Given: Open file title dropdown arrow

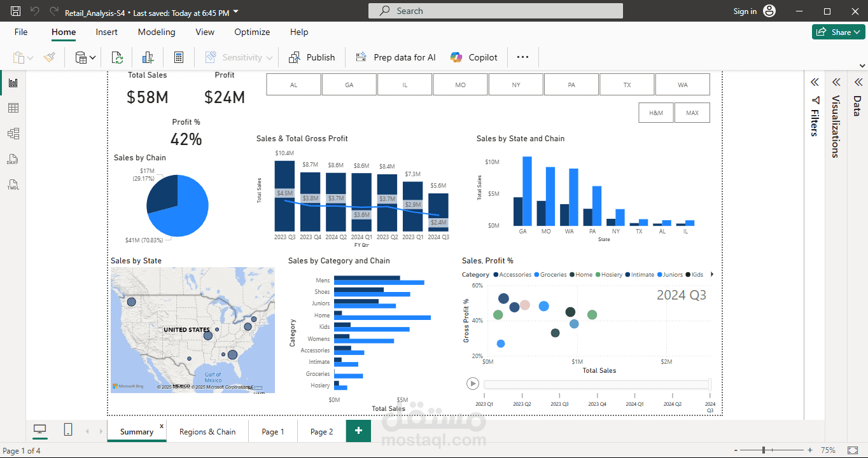Looking at the screenshot, I should coord(236,11).
